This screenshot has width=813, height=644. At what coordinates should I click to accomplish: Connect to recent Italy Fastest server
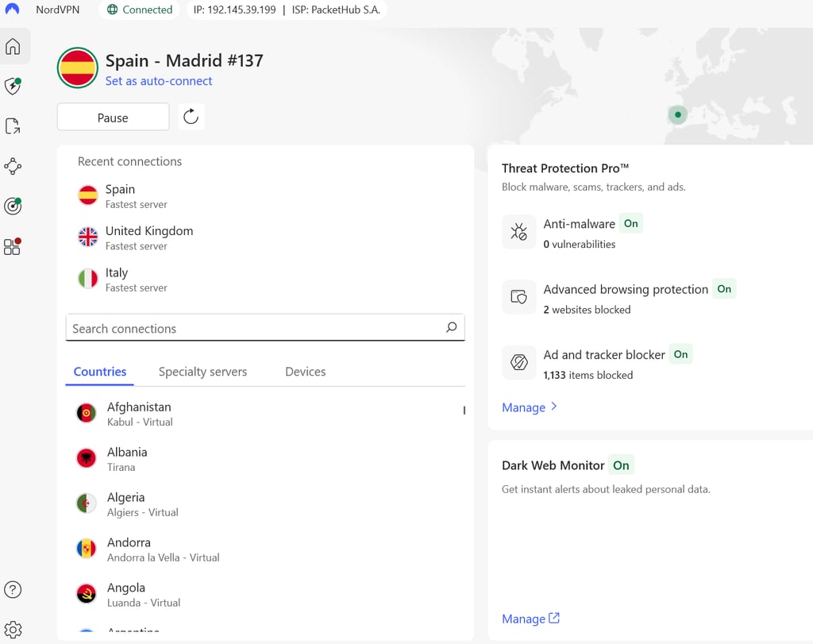click(x=265, y=280)
